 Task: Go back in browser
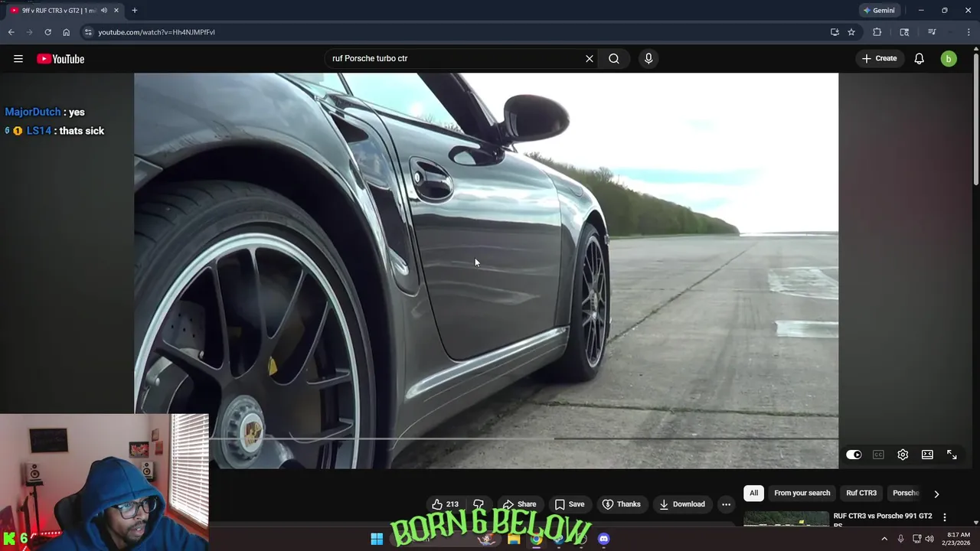point(11,32)
